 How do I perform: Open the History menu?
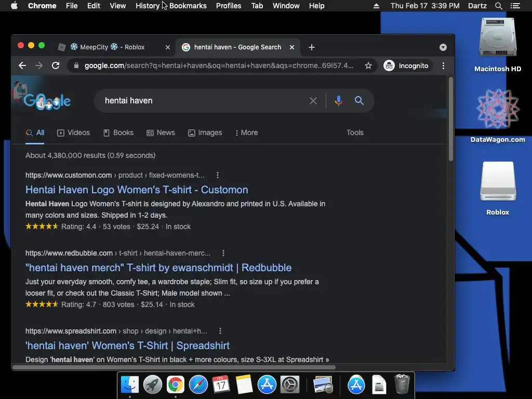(148, 6)
